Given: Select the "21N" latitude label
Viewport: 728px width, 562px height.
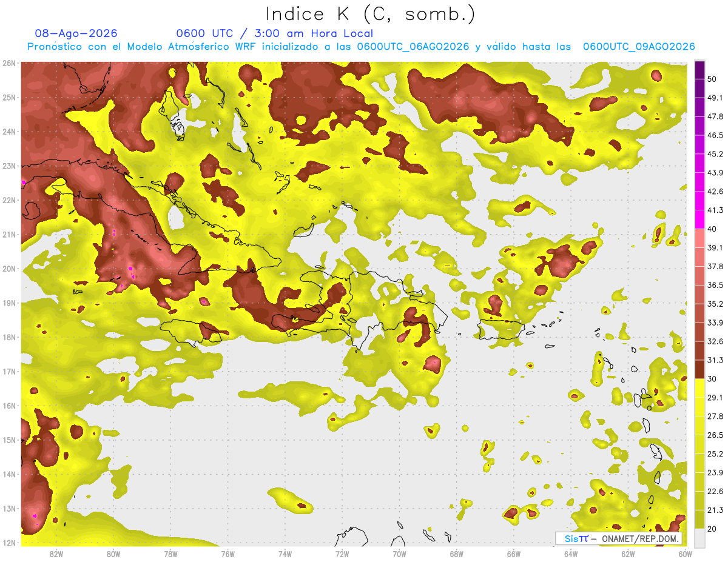Looking at the screenshot, I should (9, 235).
